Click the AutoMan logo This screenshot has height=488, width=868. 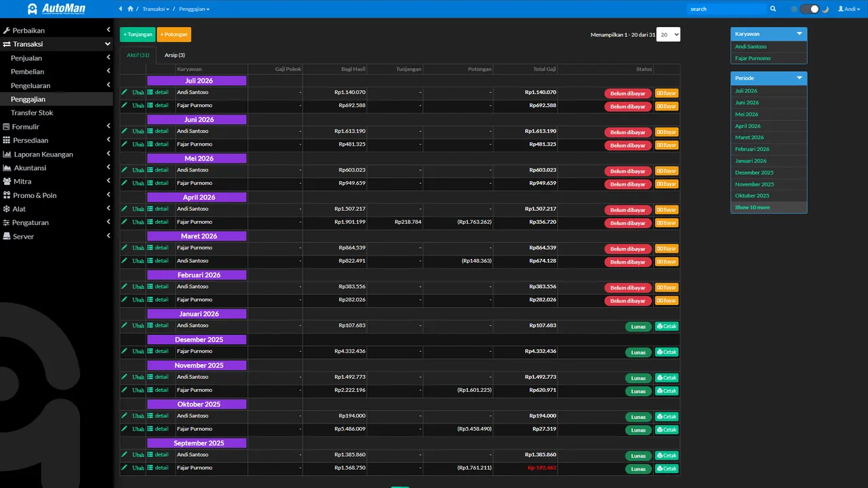click(56, 9)
